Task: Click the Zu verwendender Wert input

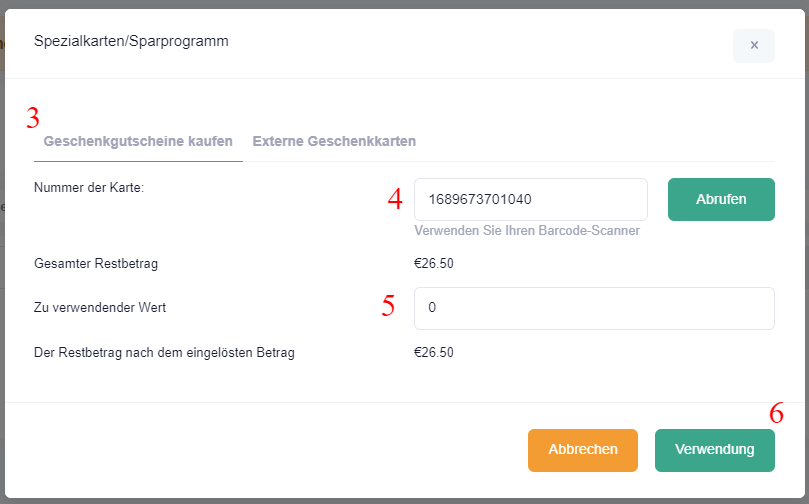Action: coord(594,308)
